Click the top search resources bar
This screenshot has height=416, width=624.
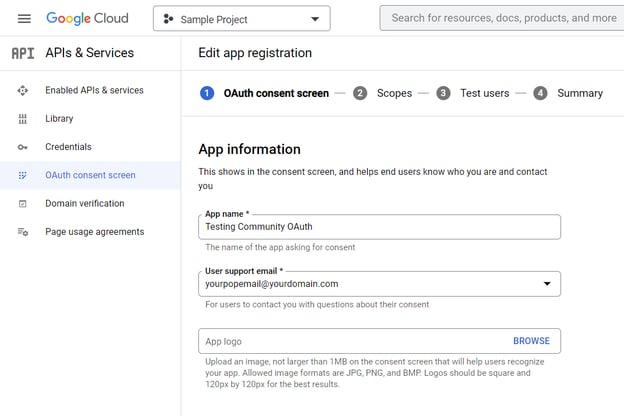coord(502,18)
